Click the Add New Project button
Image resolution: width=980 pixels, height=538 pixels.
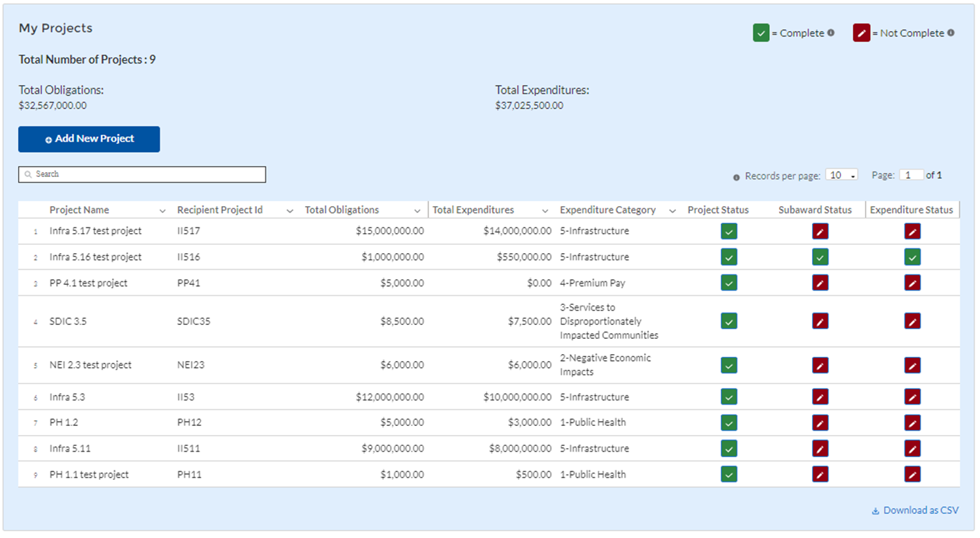pos(89,139)
